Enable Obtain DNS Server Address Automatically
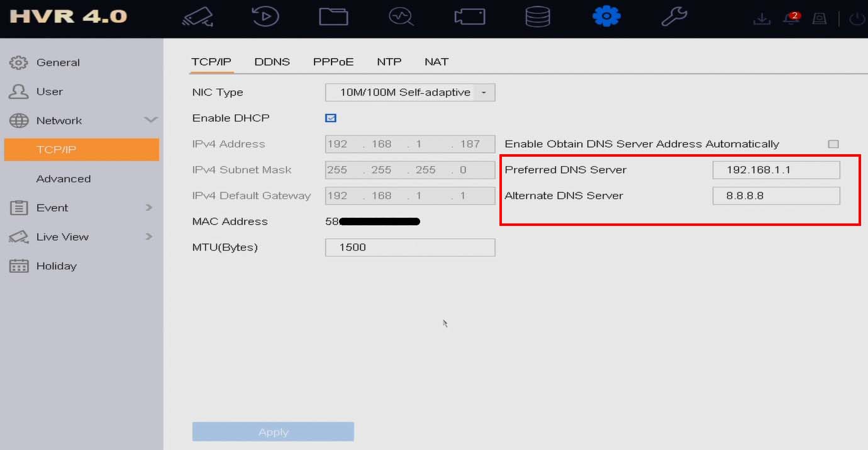 click(833, 143)
